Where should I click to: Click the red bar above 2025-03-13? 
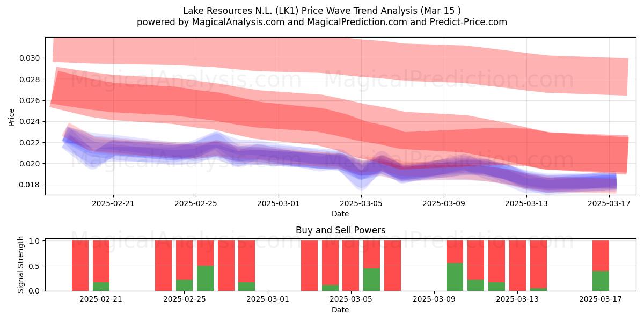pos(517,266)
